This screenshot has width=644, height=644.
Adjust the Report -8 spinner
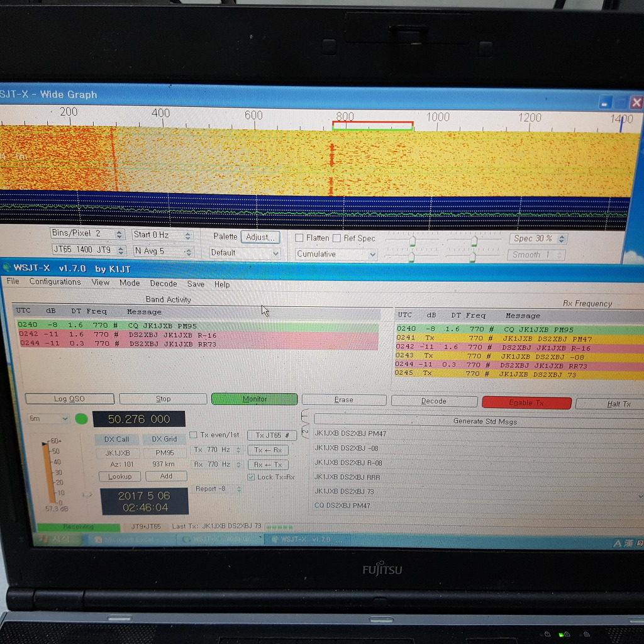239,489
